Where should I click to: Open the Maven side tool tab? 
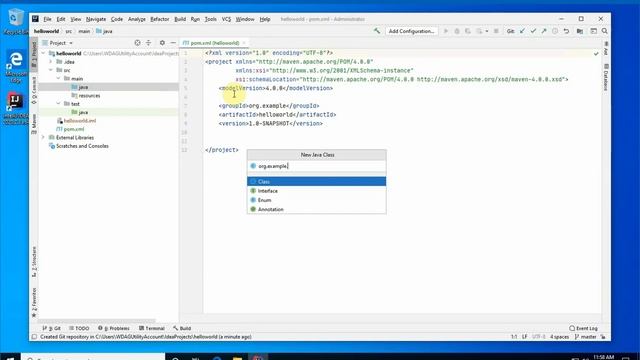(34, 124)
